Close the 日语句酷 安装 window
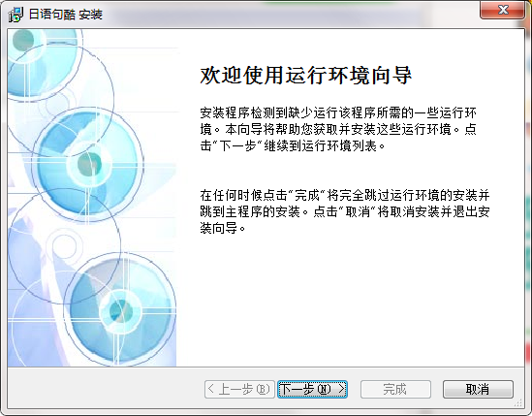 pos(503,10)
